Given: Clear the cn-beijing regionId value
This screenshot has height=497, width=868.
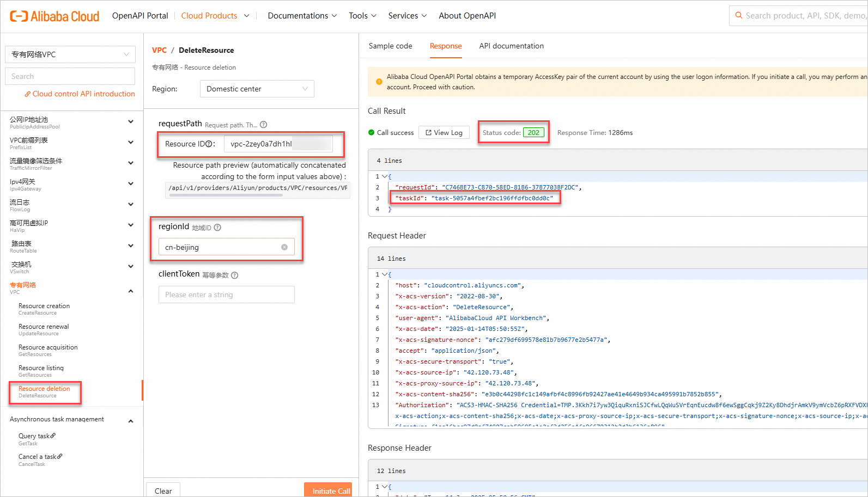Looking at the screenshot, I should (284, 247).
